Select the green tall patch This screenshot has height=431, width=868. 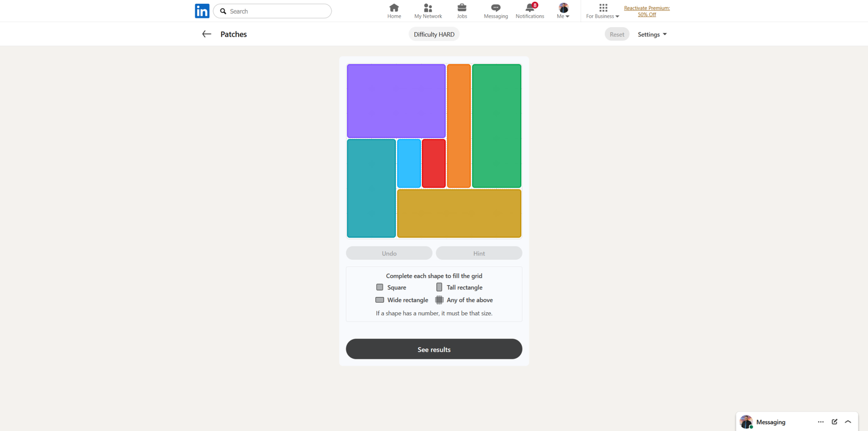(496, 126)
